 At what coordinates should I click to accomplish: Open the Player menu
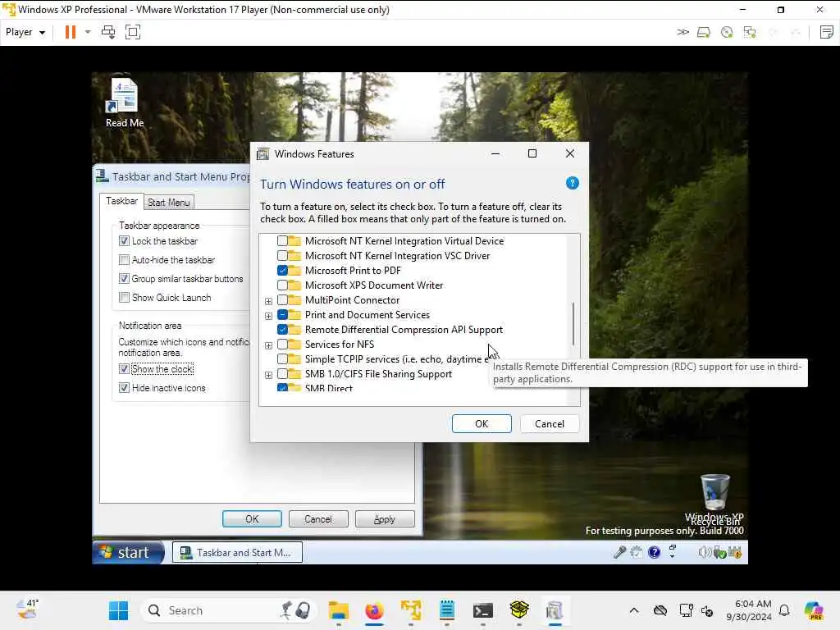pos(25,32)
